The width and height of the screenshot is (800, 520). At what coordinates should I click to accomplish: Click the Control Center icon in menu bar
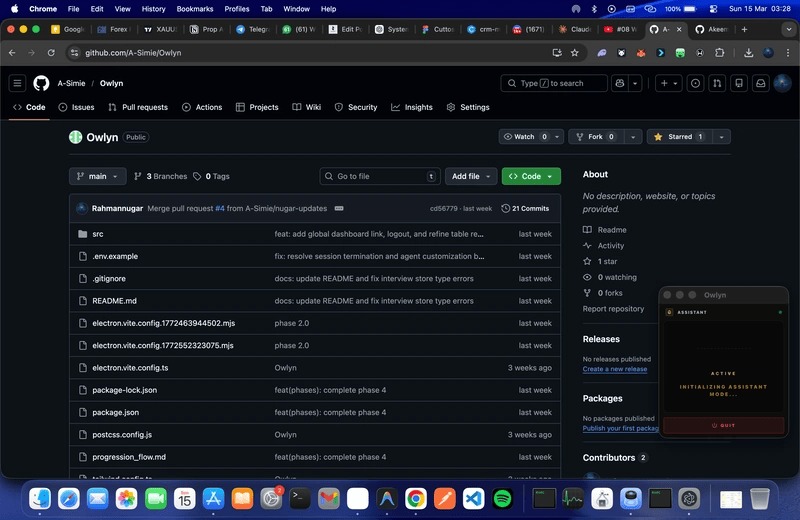(x=713, y=9)
